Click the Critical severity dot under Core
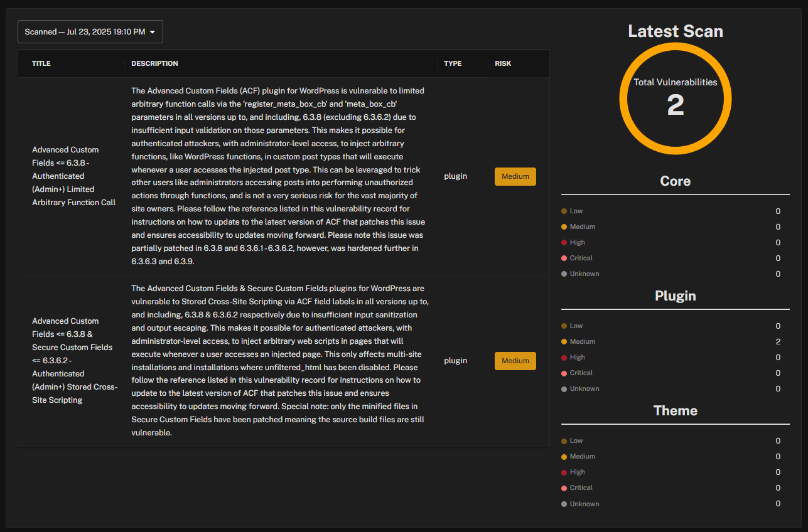The image size is (808, 532). [564, 258]
